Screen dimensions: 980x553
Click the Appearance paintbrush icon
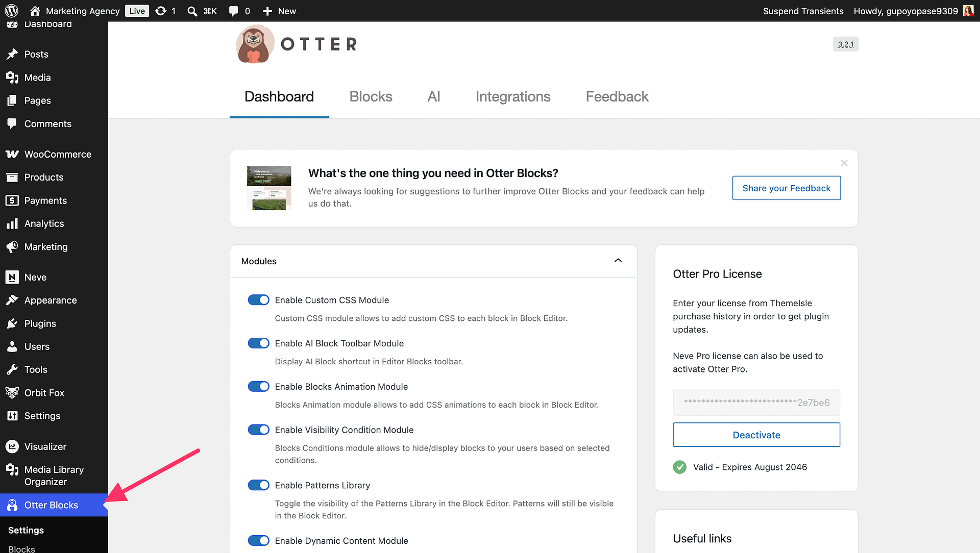(x=12, y=300)
